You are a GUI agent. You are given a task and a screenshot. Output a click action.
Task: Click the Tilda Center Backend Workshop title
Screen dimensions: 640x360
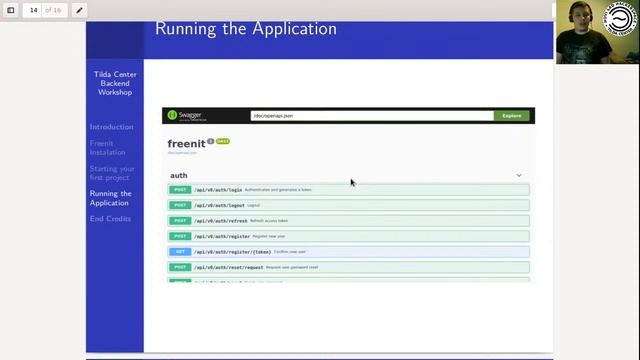point(115,83)
